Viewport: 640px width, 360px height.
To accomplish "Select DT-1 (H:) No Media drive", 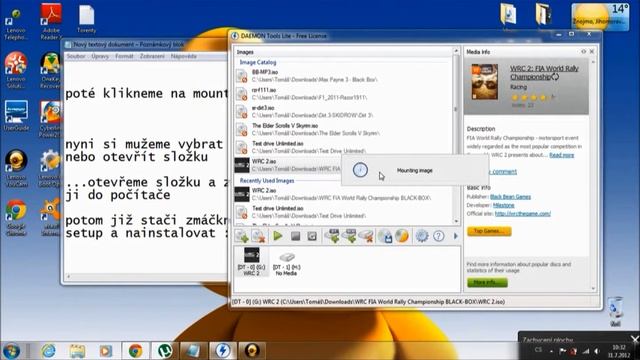I will [287, 263].
